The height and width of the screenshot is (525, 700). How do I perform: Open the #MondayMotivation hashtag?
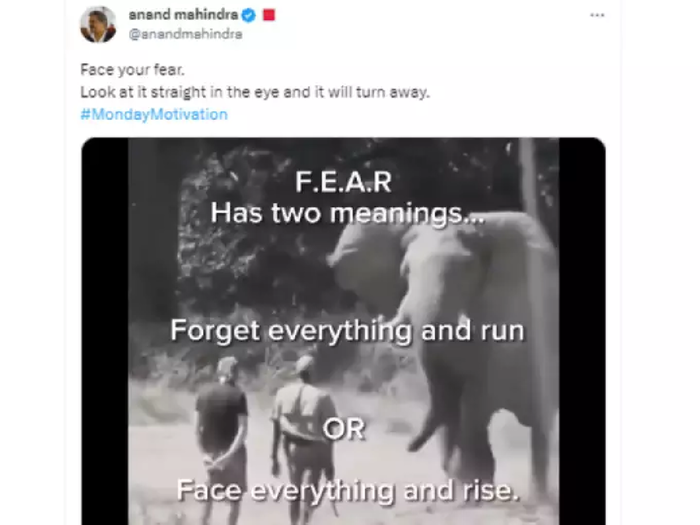[x=153, y=114]
